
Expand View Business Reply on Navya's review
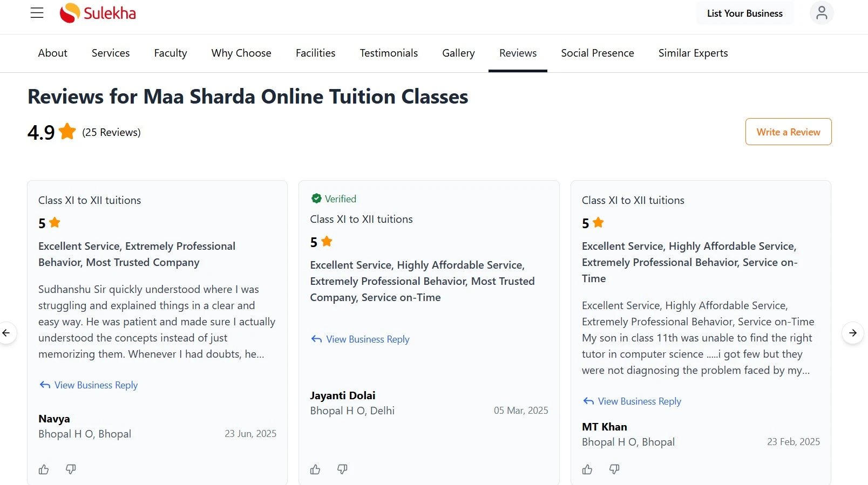tap(89, 385)
